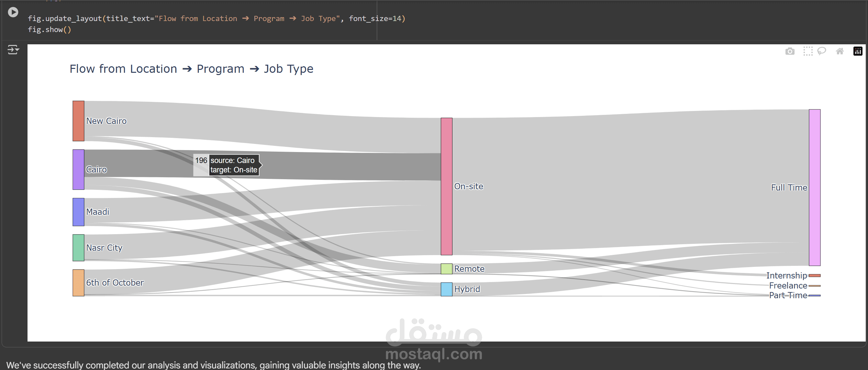Click the tall Full Time node
Screen dimensions: 868x370
(814, 188)
